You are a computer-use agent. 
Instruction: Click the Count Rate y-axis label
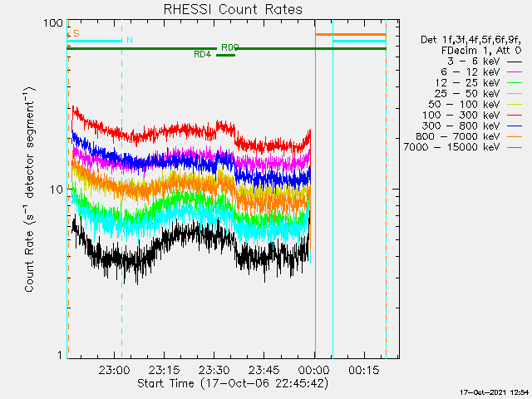tap(30, 190)
